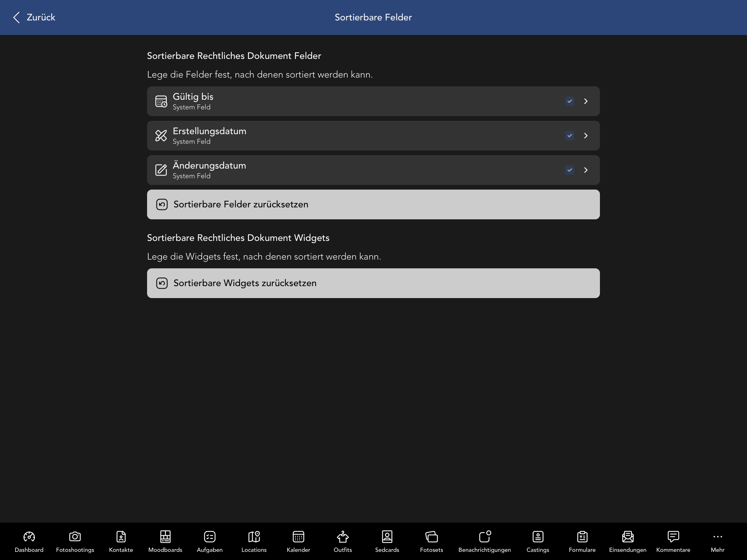The width and height of the screenshot is (747, 560).
Task: Expand the Änderungsdatum field settings
Action: pos(586,170)
